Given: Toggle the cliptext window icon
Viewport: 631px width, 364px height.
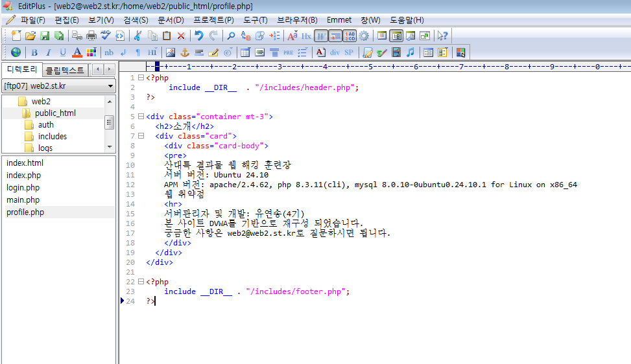Looking at the screenshot, I should point(382,36).
